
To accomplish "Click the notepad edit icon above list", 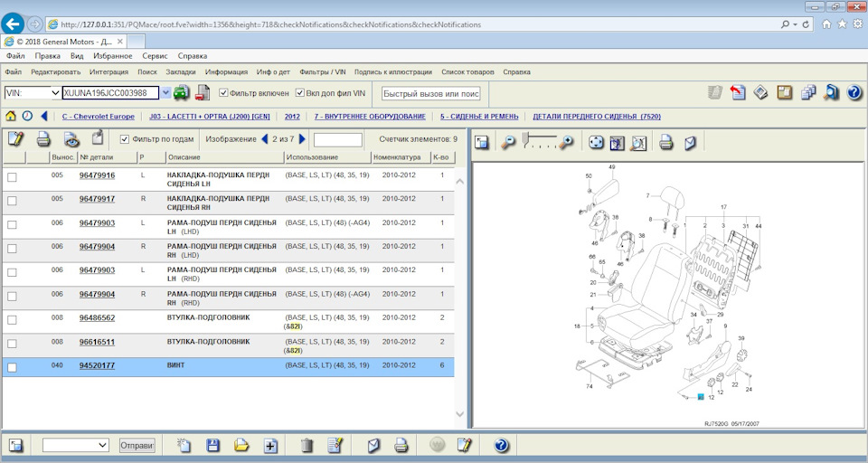I will 15,139.
